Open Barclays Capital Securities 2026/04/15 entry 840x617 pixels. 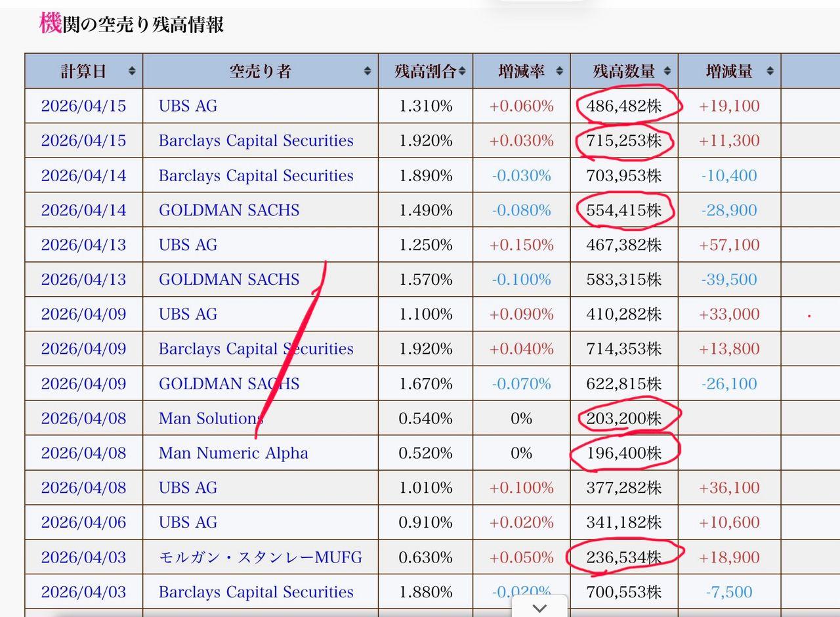click(x=256, y=140)
